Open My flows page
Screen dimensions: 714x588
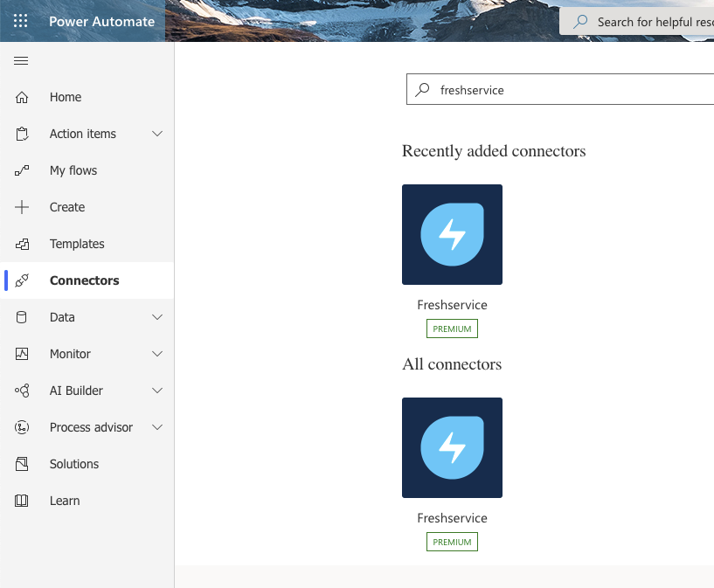(x=87, y=170)
